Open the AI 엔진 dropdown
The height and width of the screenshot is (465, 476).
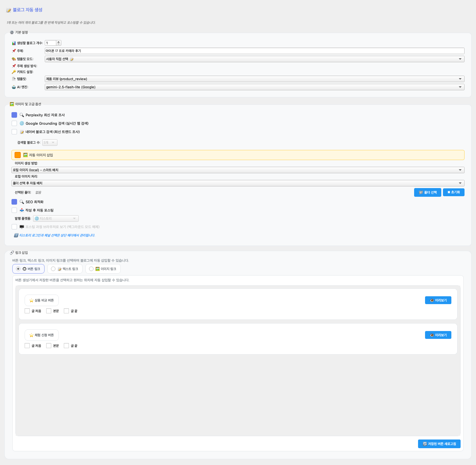click(254, 87)
